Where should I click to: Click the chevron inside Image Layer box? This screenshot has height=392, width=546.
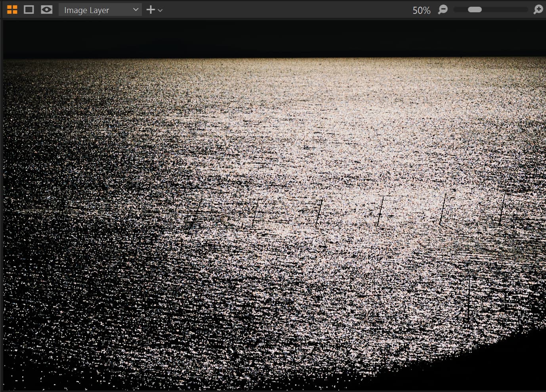point(136,10)
